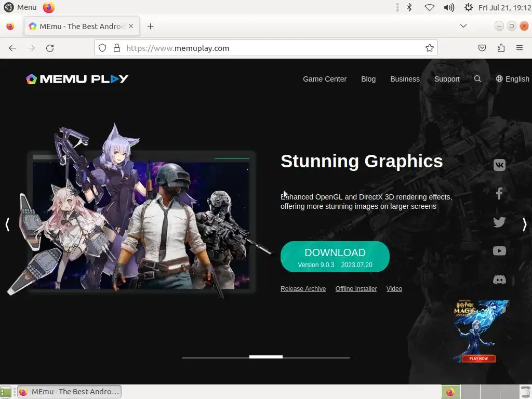The width and height of the screenshot is (532, 399).
Task: Open the Support menu item
Action: coord(447,79)
